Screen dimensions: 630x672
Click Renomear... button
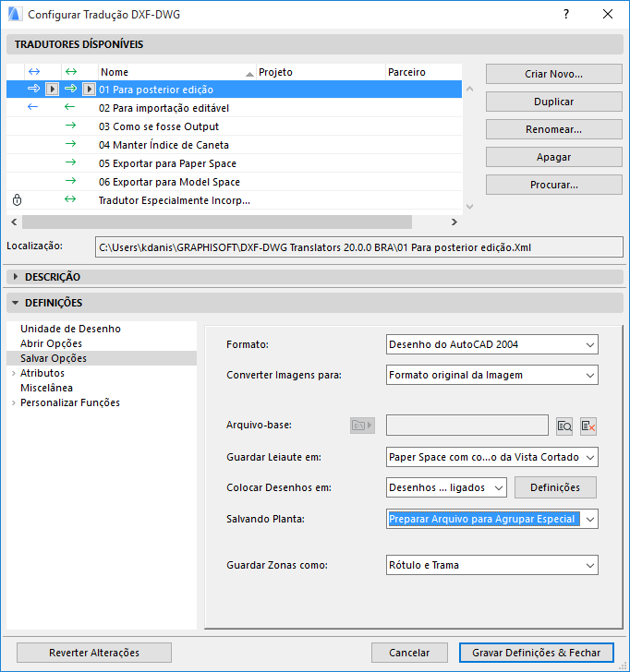(x=553, y=129)
